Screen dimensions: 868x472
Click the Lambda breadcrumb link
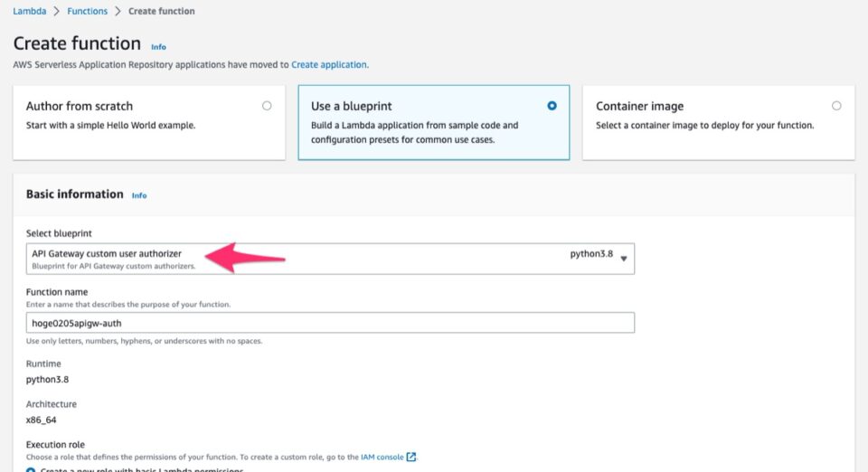[29, 11]
